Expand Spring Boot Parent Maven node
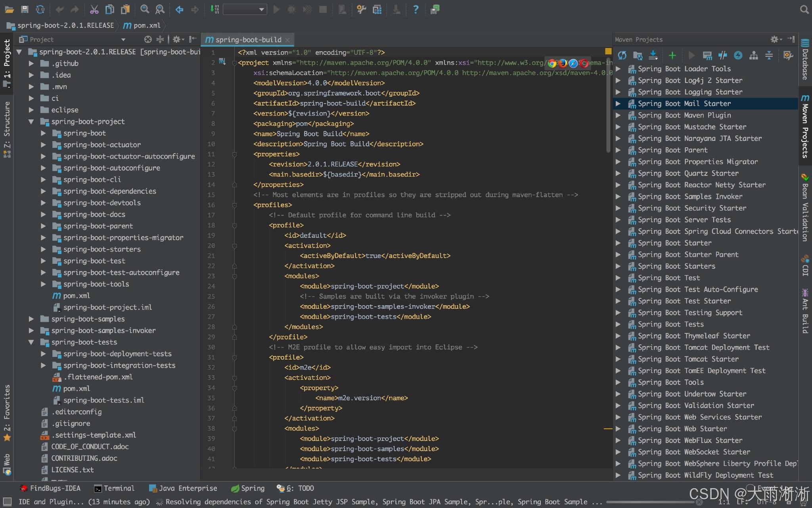The height and width of the screenshot is (508, 812). coord(618,150)
